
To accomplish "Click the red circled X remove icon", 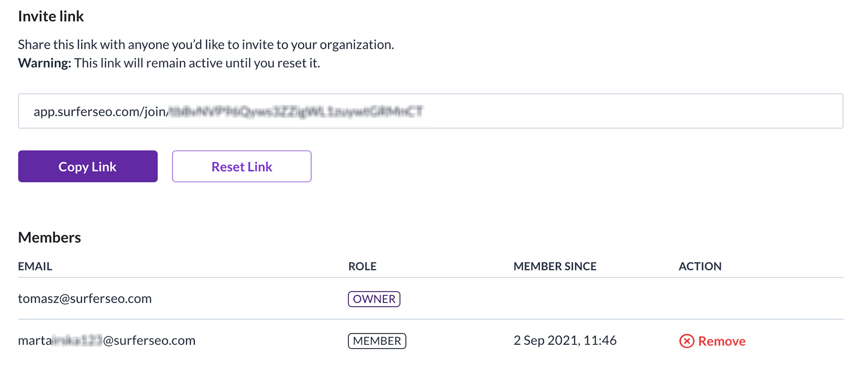I will point(686,341).
